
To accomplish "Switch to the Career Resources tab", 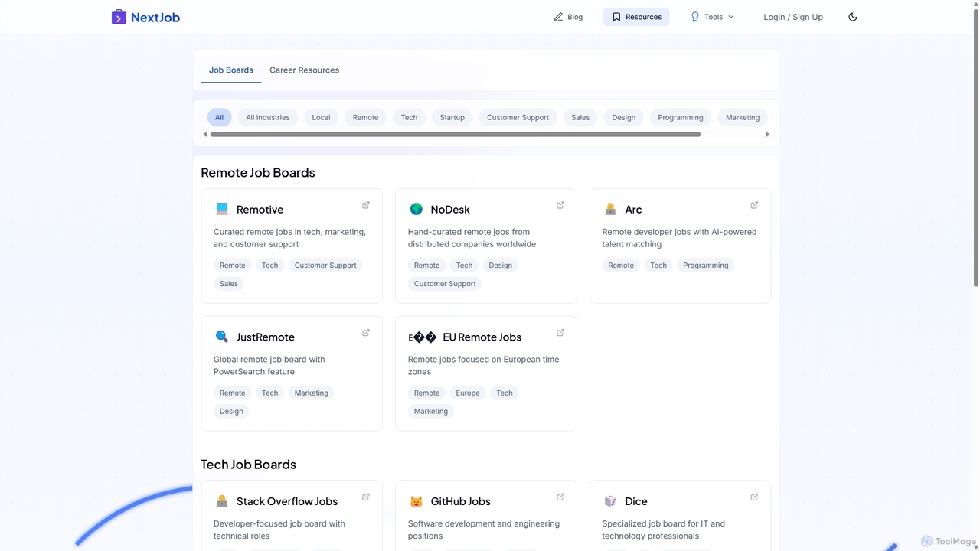I will 304,70.
